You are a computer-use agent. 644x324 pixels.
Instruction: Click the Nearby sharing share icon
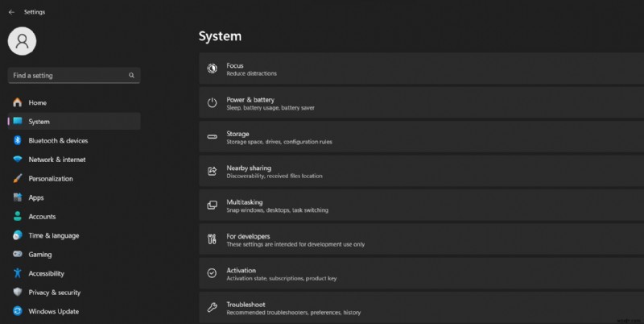point(212,171)
